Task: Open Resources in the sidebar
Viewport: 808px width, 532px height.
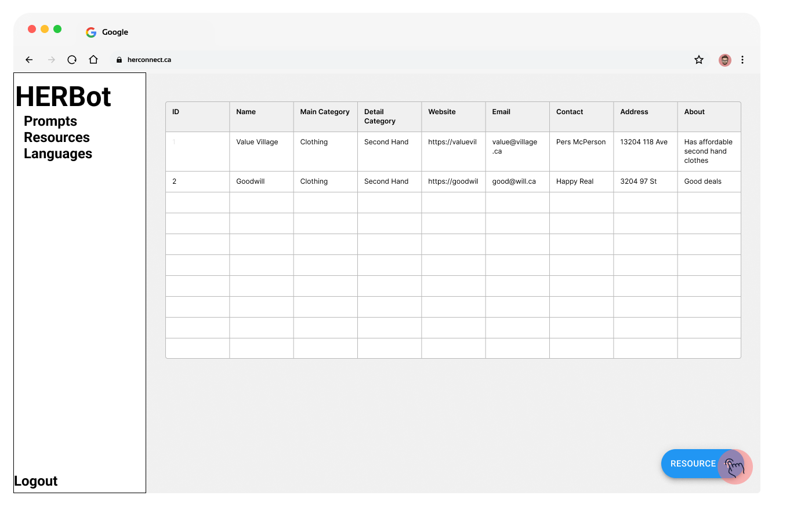Action: click(x=57, y=137)
